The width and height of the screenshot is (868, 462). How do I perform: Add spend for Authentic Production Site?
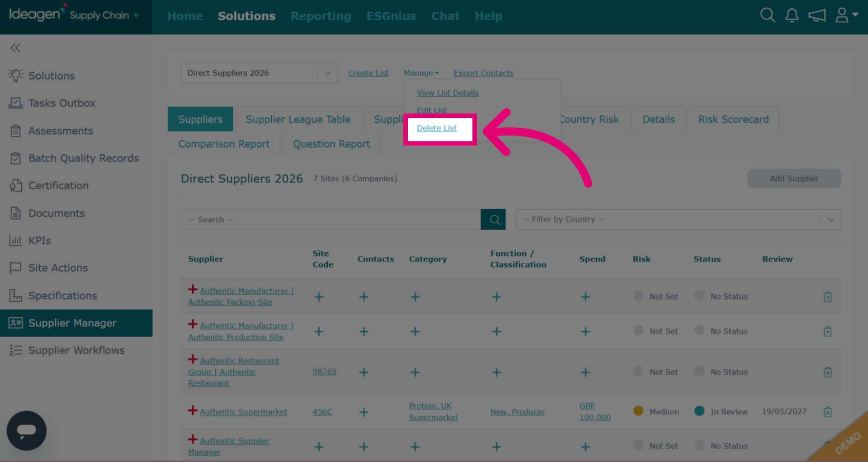(585, 332)
